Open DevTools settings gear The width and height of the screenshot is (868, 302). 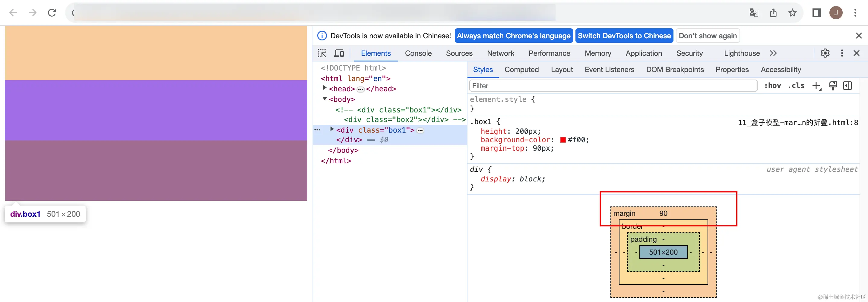tap(825, 53)
